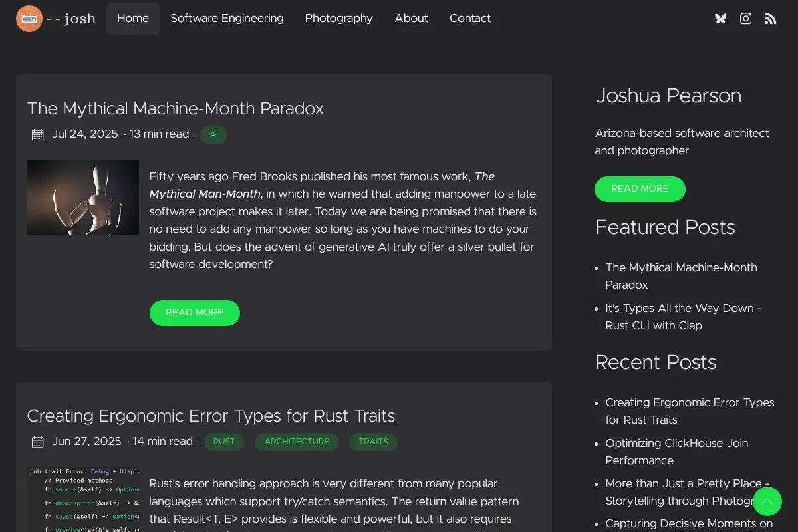Select the AI tag badge

[x=214, y=135]
